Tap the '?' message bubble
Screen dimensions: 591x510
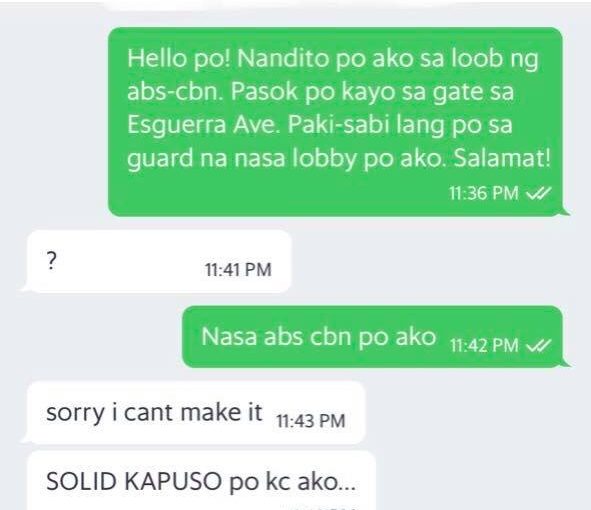pos(159,261)
